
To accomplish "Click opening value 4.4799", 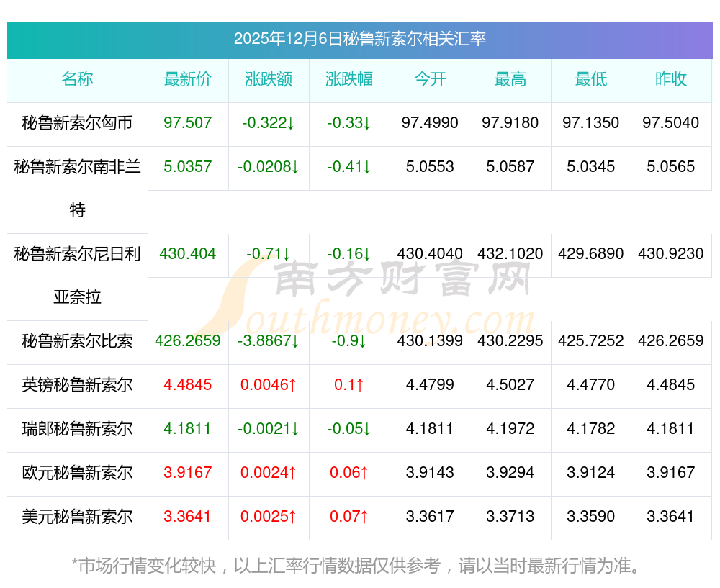I will pos(430,384).
